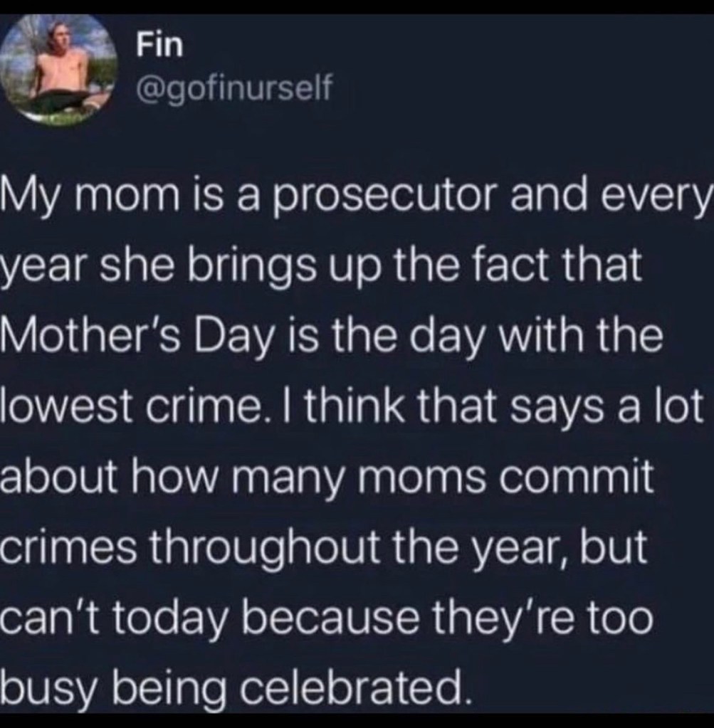Viewport: 714px width, 728px height.
Task: Click Fin's profile picture avatar
Action: 58,71
